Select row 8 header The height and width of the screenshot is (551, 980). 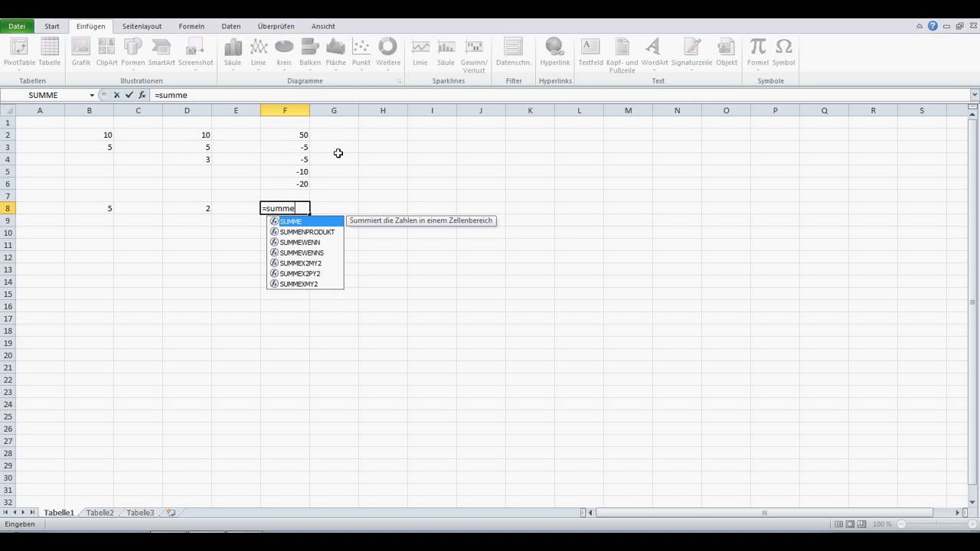point(8,208)
